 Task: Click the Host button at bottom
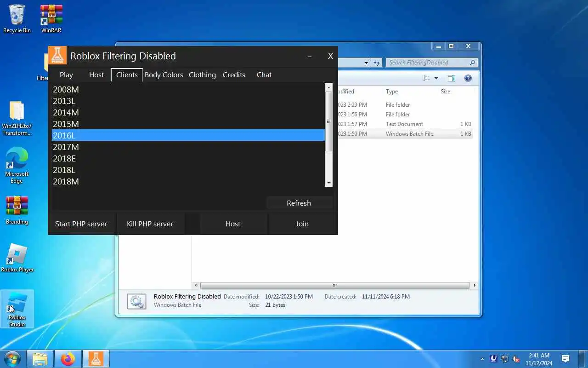233,224
